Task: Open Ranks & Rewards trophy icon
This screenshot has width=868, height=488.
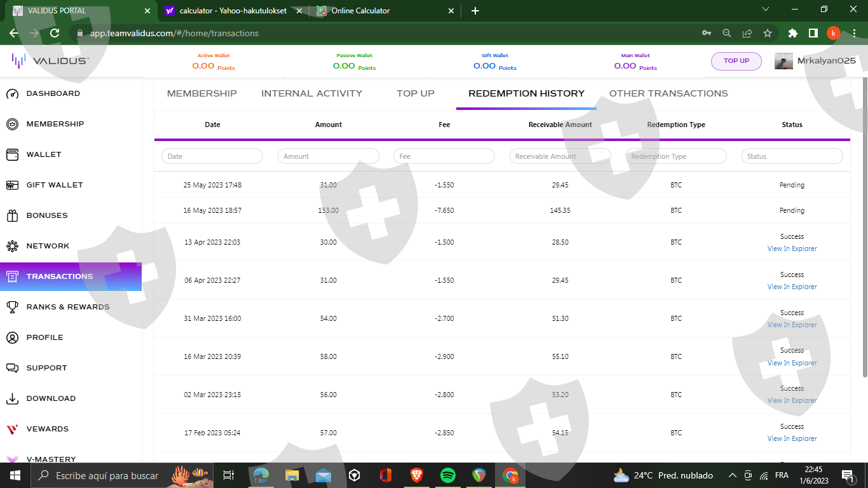Action: point(12,308)
